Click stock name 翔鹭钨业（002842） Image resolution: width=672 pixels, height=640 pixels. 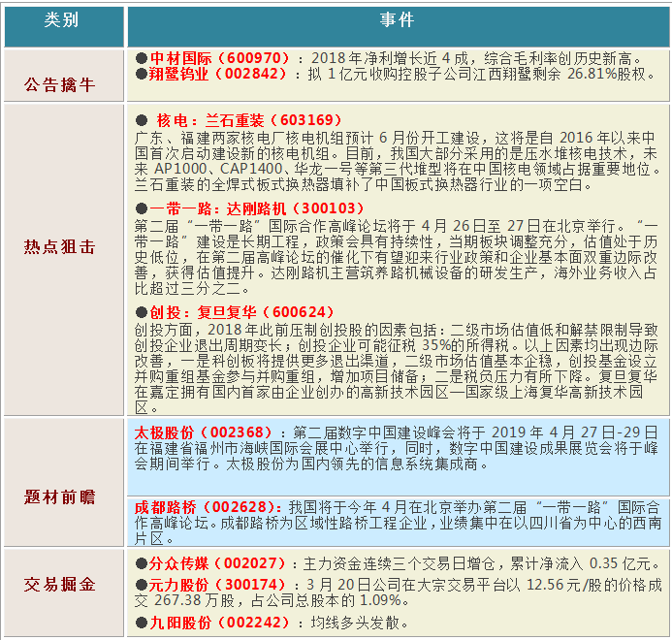tap(217, 74)
